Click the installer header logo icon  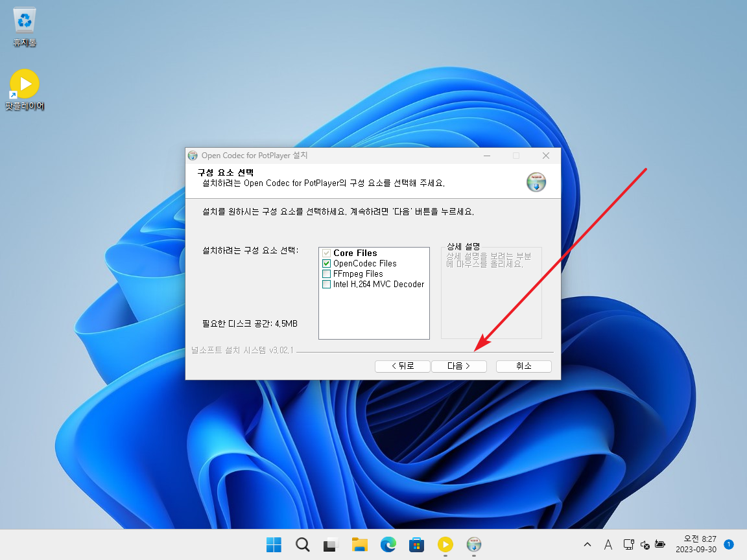click(536, 182)
